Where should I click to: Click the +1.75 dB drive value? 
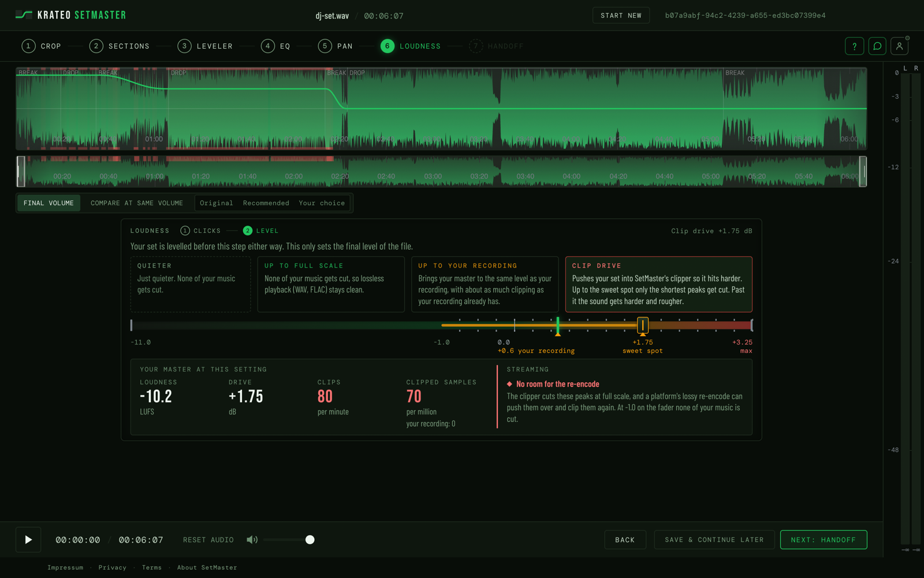point(246,397)
